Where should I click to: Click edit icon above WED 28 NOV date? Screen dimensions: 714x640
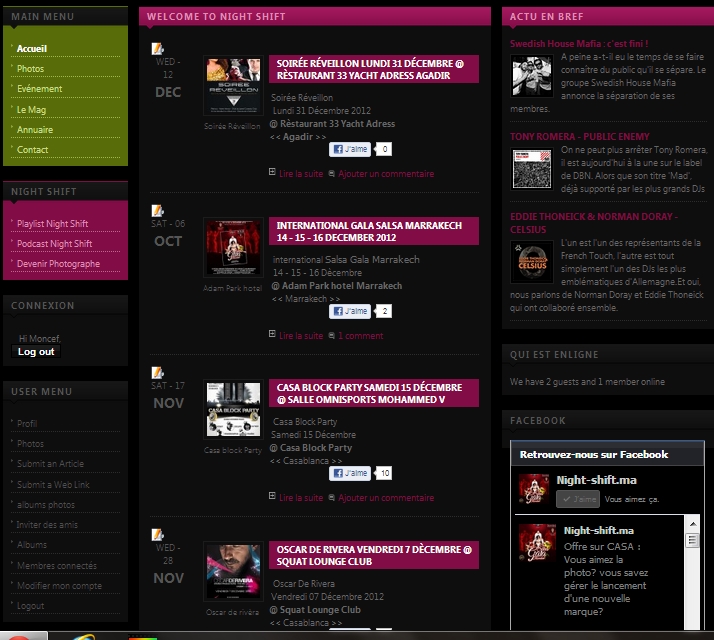[158, 534]
